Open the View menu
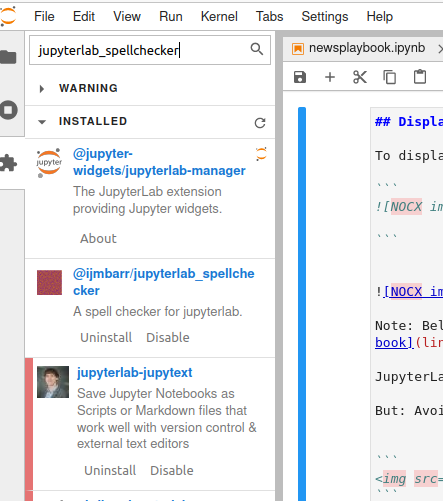Viewport: 443px width, 501px height. 127,16
